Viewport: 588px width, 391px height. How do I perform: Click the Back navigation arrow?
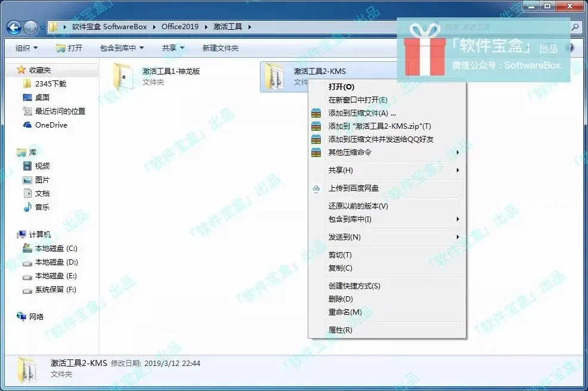[14, 27]
